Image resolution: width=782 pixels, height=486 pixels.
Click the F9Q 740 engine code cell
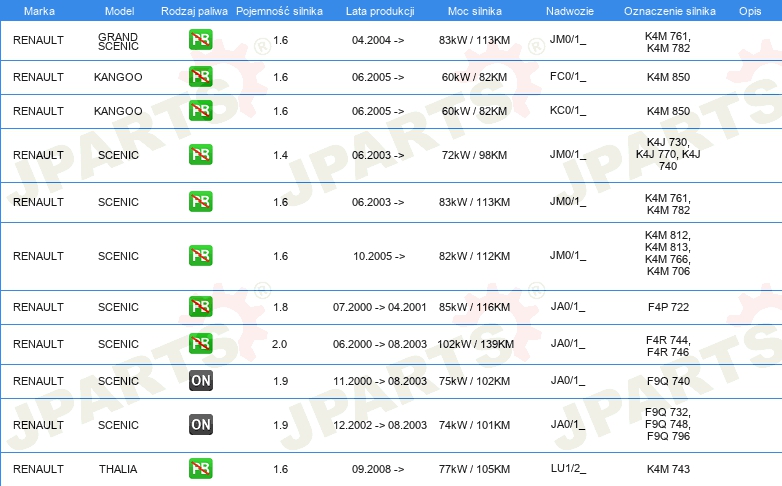coord(668,381)
